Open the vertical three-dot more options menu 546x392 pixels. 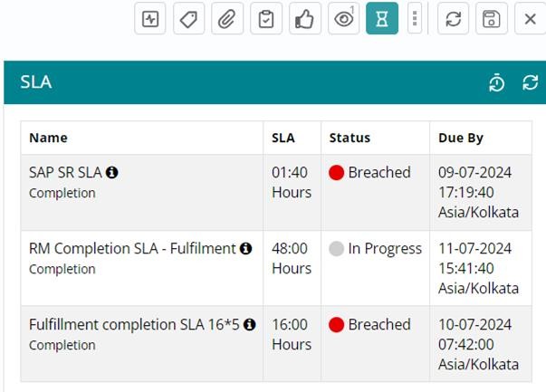click(415, 19)
